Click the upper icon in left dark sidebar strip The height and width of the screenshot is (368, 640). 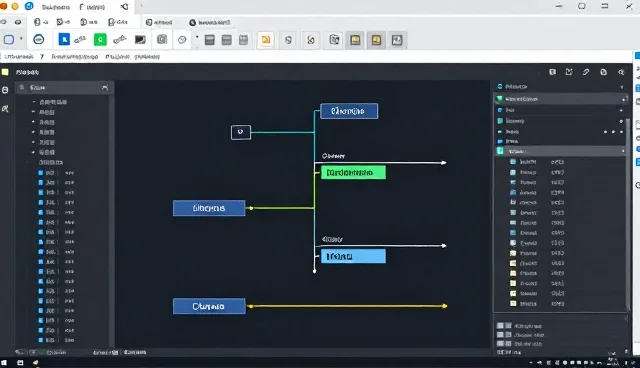(5, 90)
